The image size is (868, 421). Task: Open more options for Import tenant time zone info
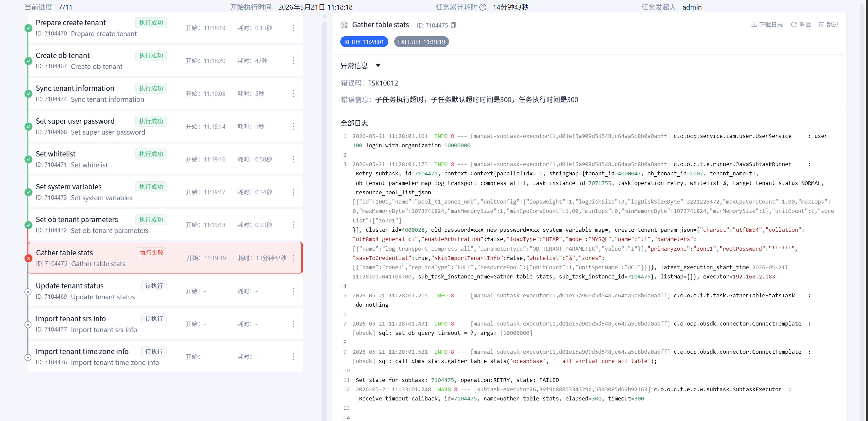tap(294, 357)
